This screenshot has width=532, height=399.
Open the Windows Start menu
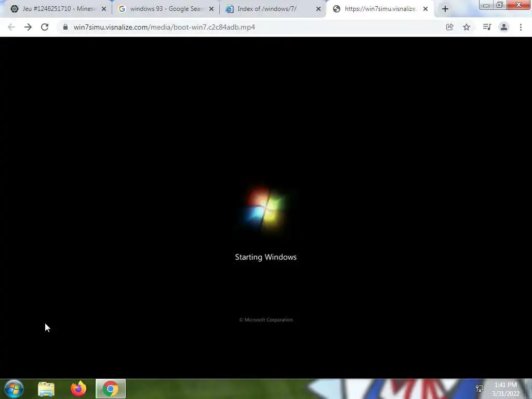coord(14,389)
